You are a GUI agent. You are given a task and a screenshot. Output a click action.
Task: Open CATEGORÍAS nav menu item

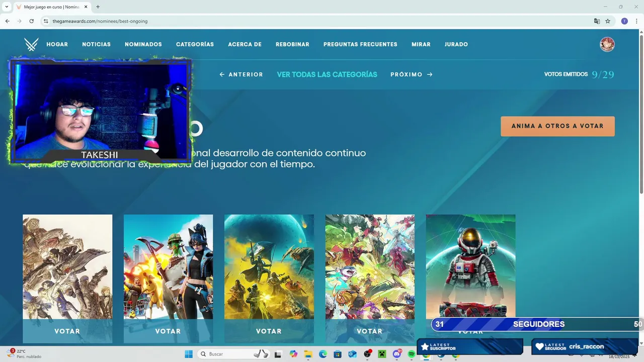tap(195, 44)
